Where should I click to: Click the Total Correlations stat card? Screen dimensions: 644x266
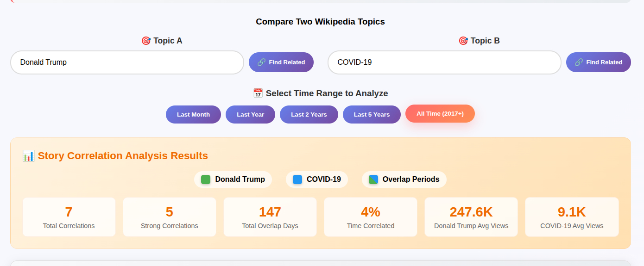69,217
